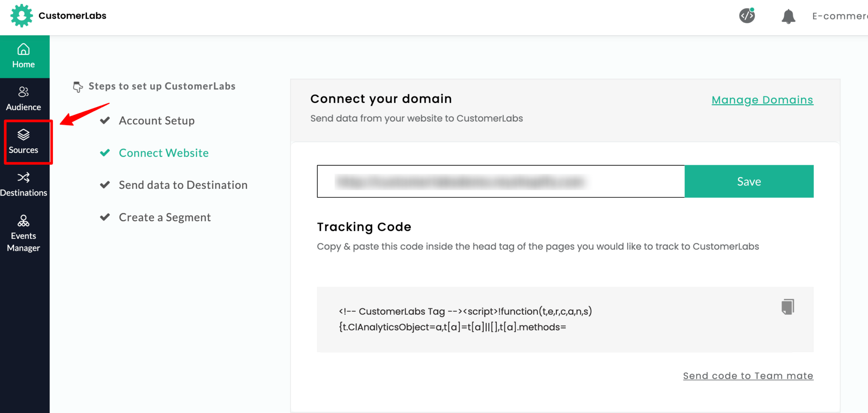868x413 pixels.
Task: Click the Account Setup checkmark
Action: (x=105, y=120)
